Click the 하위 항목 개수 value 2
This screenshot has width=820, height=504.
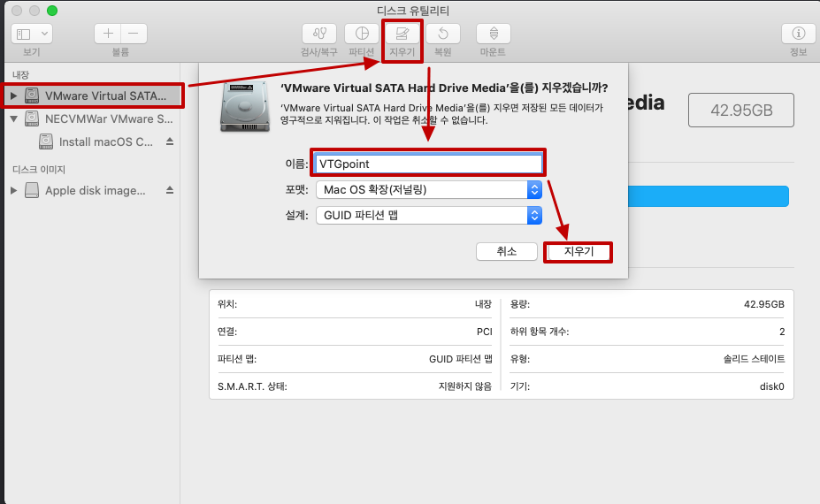point(782,332)
